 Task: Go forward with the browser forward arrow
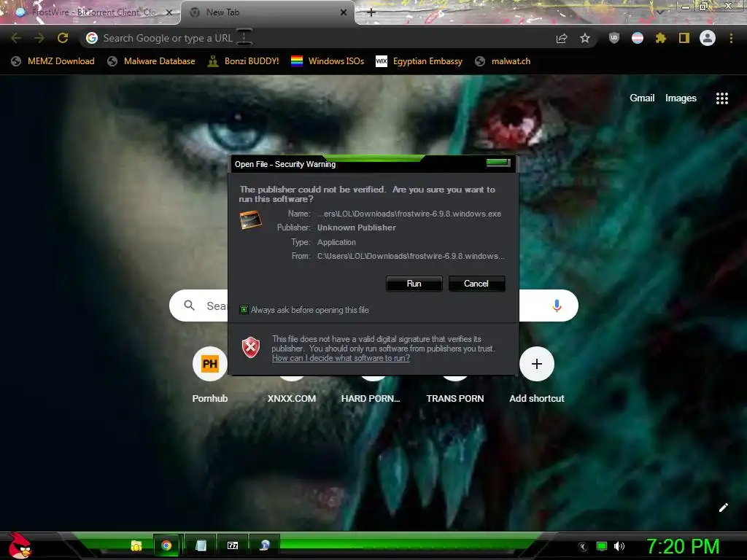click(x=39, y=38)
